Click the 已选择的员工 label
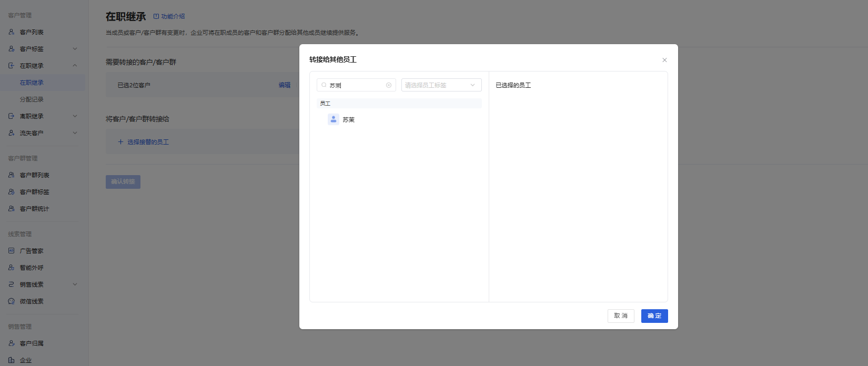The width and height of the screenshot is (868, 366). point(513,85)
